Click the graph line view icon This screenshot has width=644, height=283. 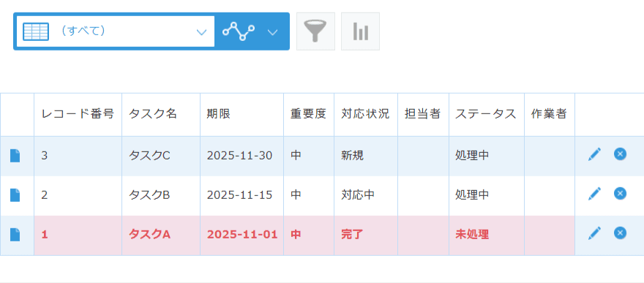[239, 31]
